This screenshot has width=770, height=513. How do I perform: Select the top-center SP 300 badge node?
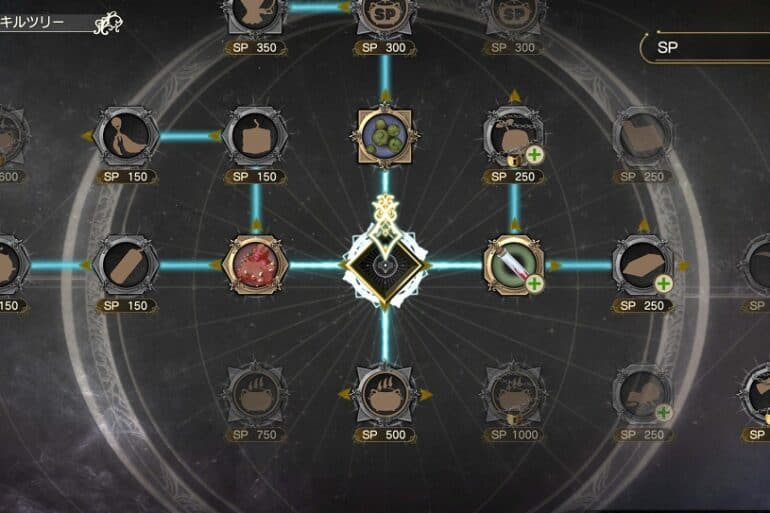(385, 15)
